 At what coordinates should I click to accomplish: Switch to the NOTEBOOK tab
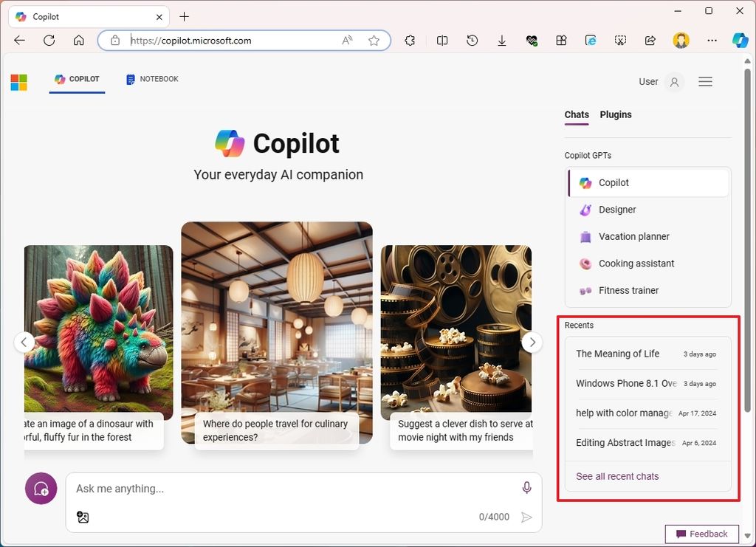(151, 79)
